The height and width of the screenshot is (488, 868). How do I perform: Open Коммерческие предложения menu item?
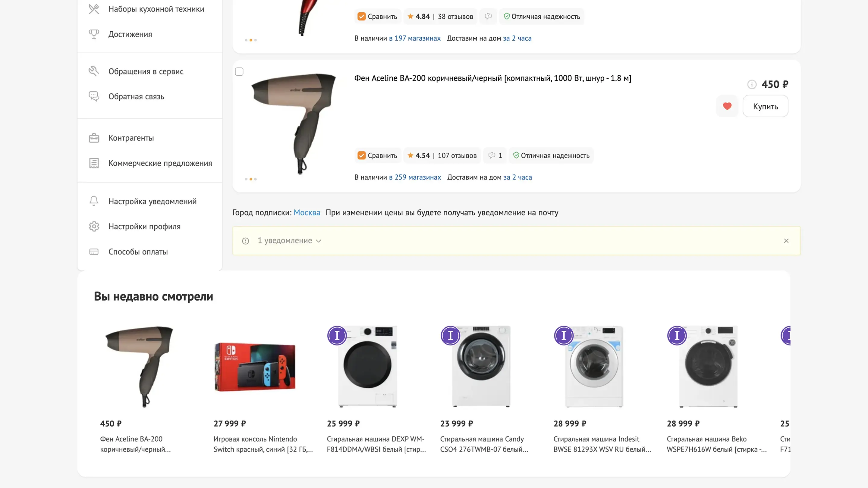point(160,163)
